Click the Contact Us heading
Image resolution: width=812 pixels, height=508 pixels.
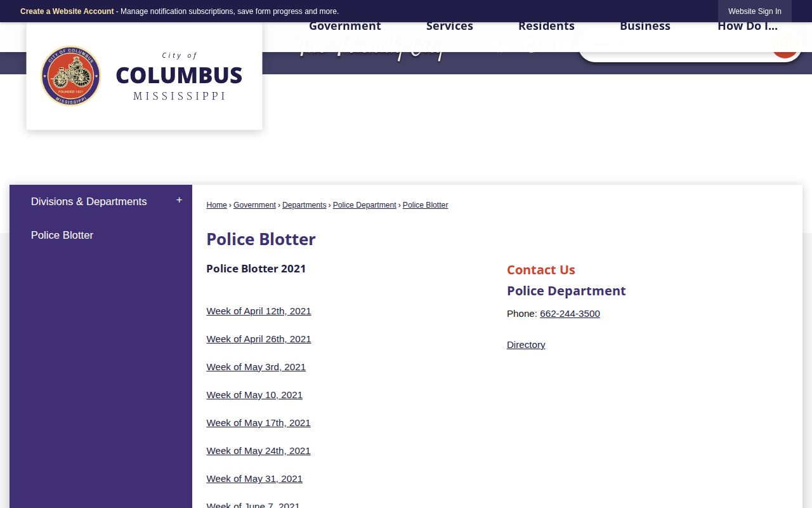[x=541, y=270]
